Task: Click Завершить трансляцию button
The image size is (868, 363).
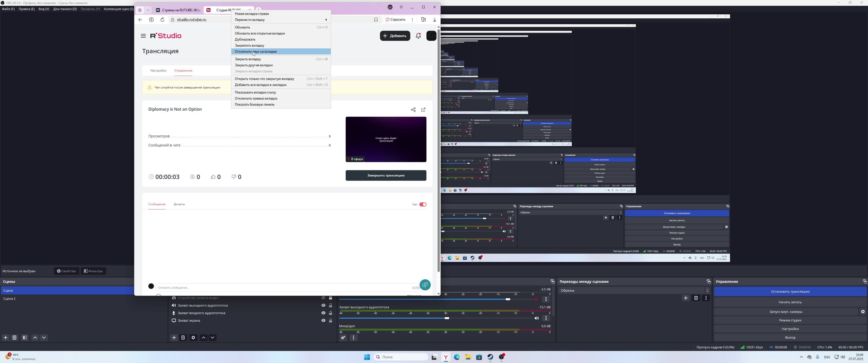Action: click(x=386, y=175)
